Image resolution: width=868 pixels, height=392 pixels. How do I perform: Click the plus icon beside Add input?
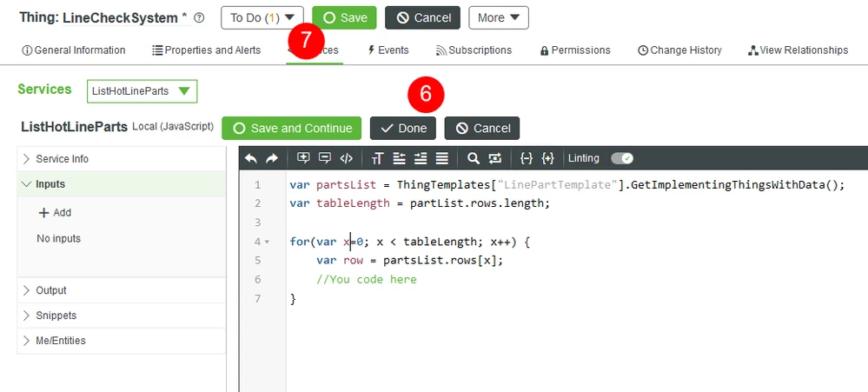pos(43,213)
